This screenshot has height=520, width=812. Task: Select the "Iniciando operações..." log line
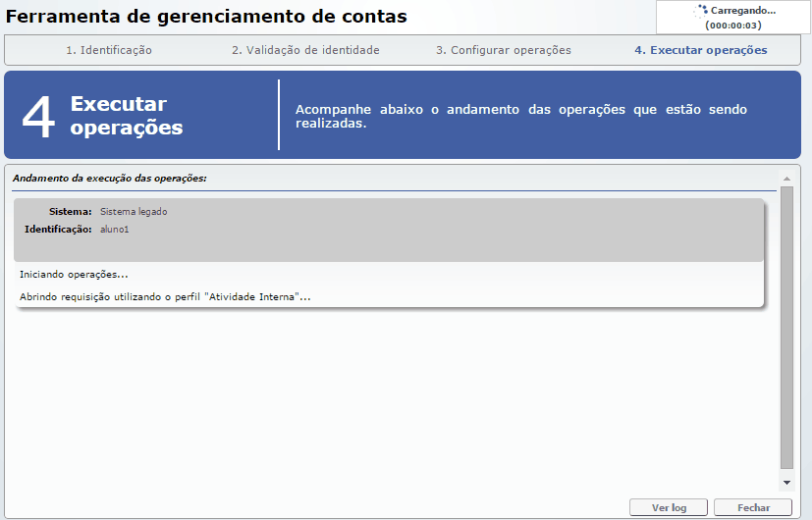pyautogui.click(x=74, y=275)
